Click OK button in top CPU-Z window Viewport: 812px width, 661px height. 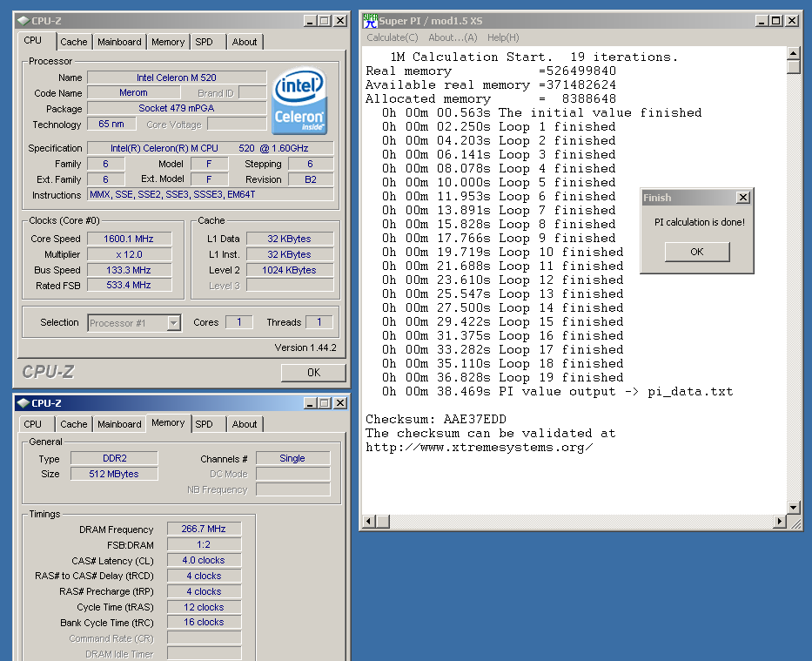pos(313,373)
